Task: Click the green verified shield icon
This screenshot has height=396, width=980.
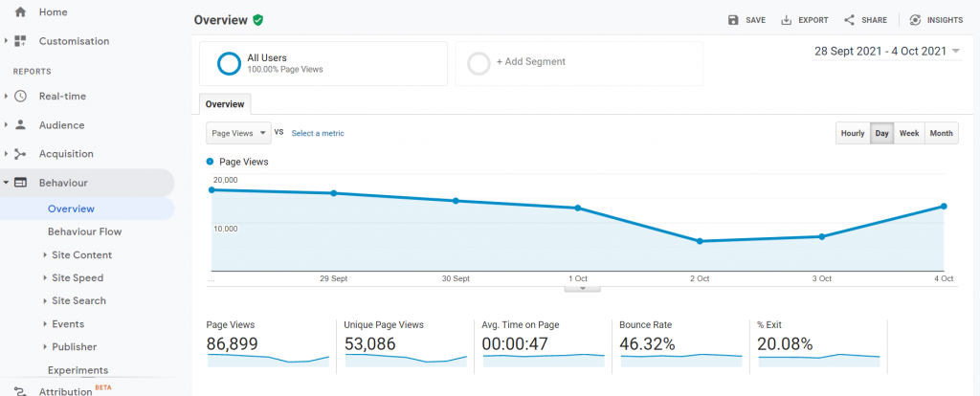Action: coord(258,19)
